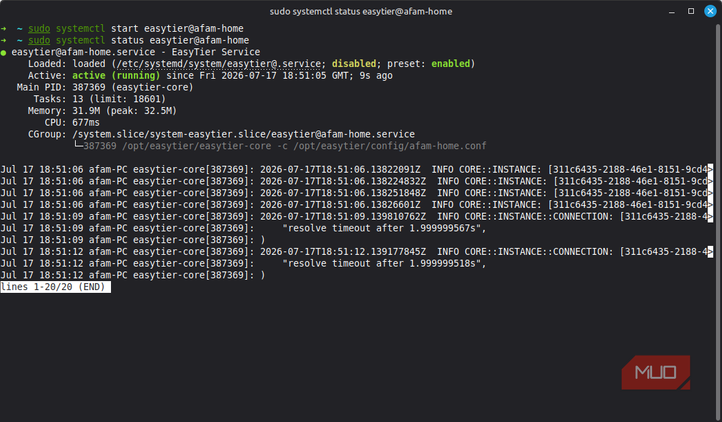Open the /etc/systemd/system/easytier@.service path link
Image resolution: width=722 pixels, height=422 pixels.
(219, 64)
